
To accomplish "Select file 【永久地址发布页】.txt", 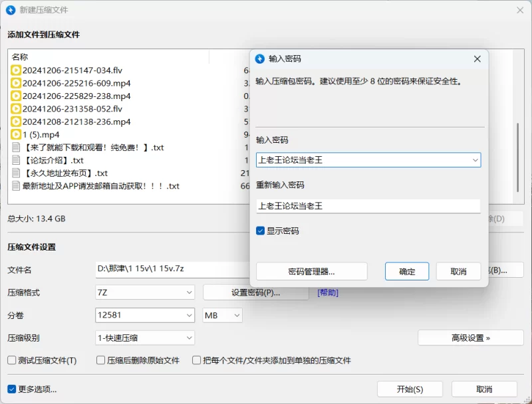I will 65,173.
